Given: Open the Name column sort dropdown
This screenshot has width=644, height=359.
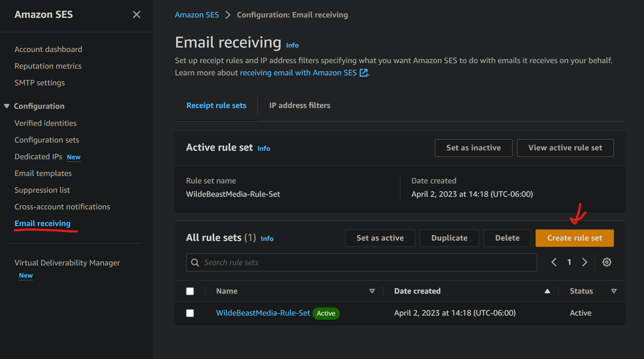Looking at the screenshot, I should click(372, 291).
